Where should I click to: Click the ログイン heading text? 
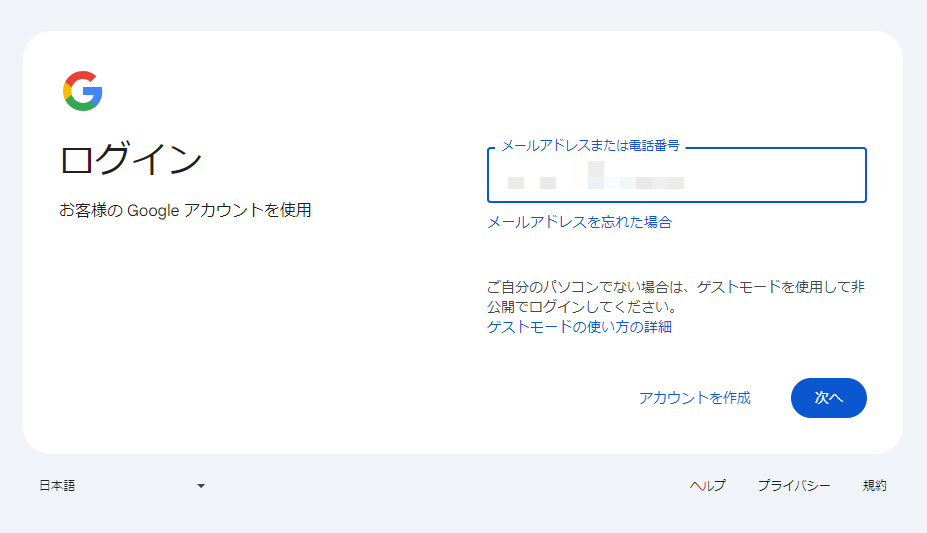point(131,159)
